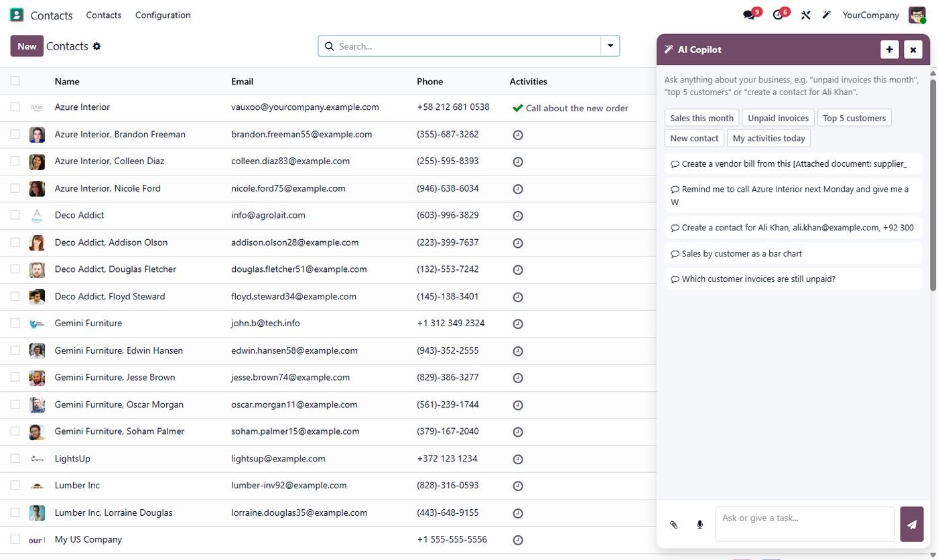
Task: Tick the select-all checkbox in table header
Action: pyautogui.click(x=15, y=81)
